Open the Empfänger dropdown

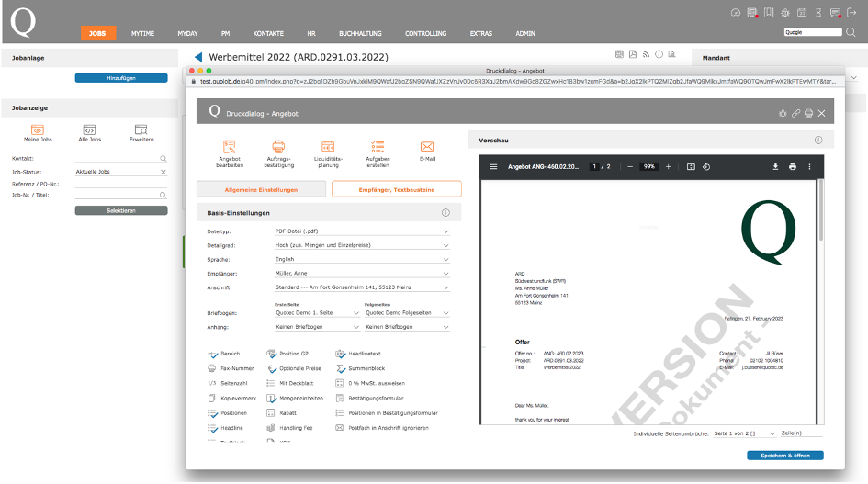point(362,273)
